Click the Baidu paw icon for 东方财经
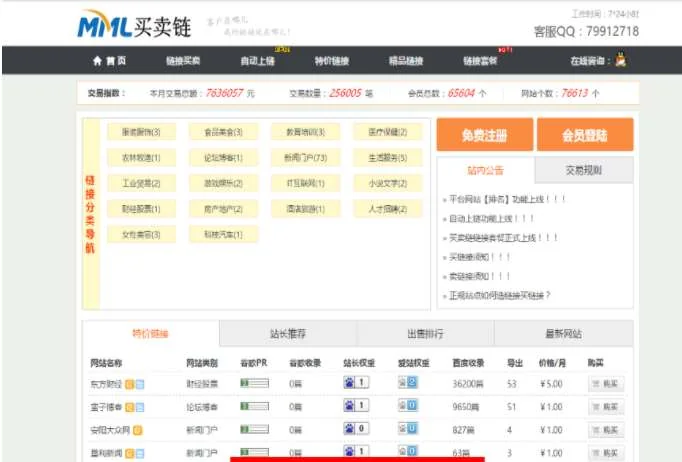The width and height of the screenshot is (682, 462). [x=350, y=382]
